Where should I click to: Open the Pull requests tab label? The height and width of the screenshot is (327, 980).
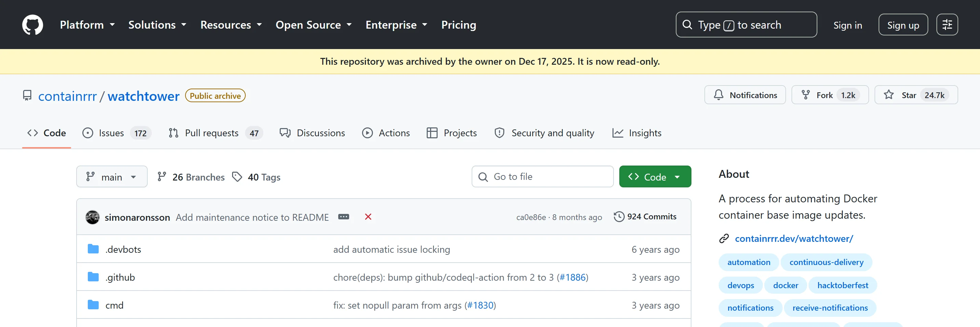click(212, 133)
